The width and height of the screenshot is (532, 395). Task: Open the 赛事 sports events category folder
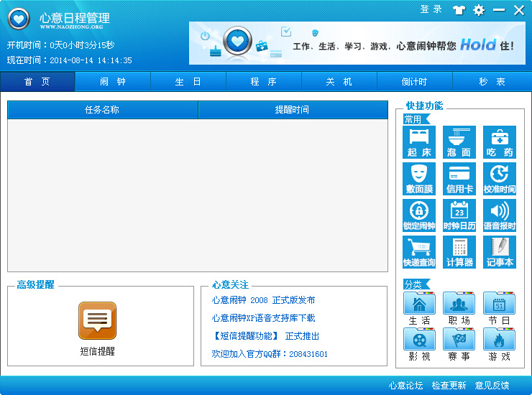pos(459,344)
